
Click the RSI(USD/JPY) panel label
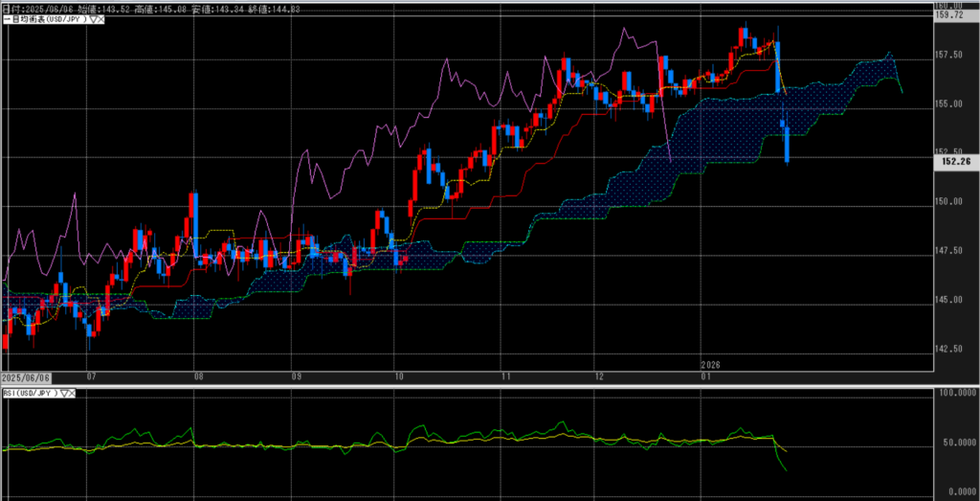point(30,393)
